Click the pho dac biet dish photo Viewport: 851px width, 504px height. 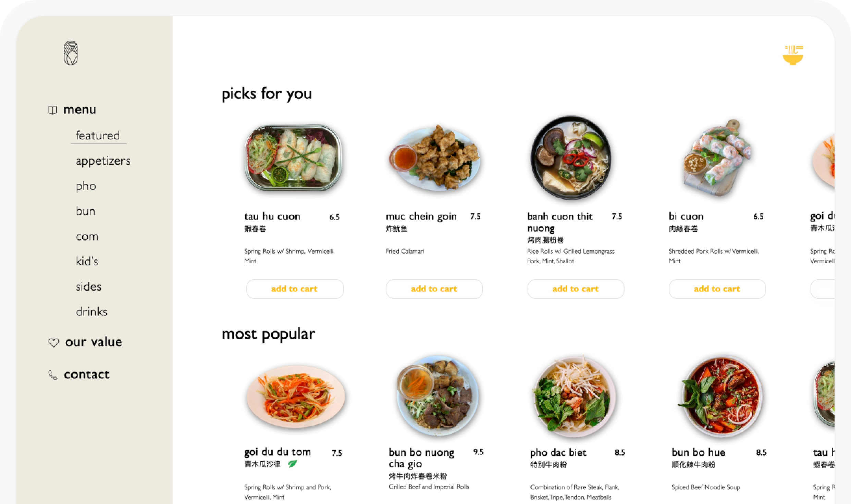tap(575, 396)
